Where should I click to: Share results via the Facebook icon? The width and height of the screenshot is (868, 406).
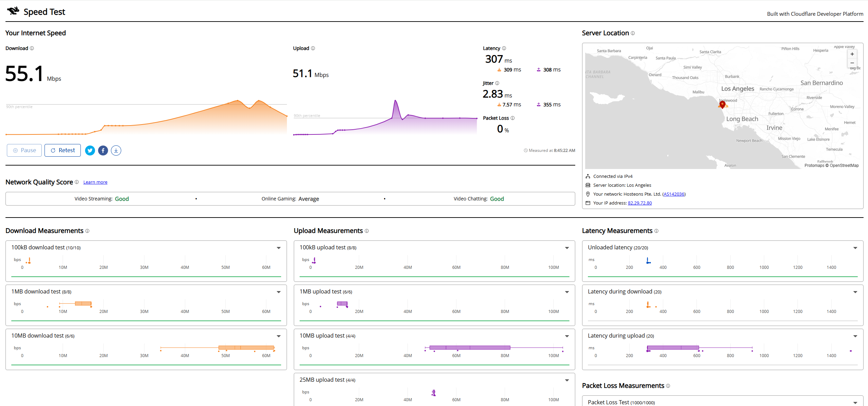click(x=103, y=150)
